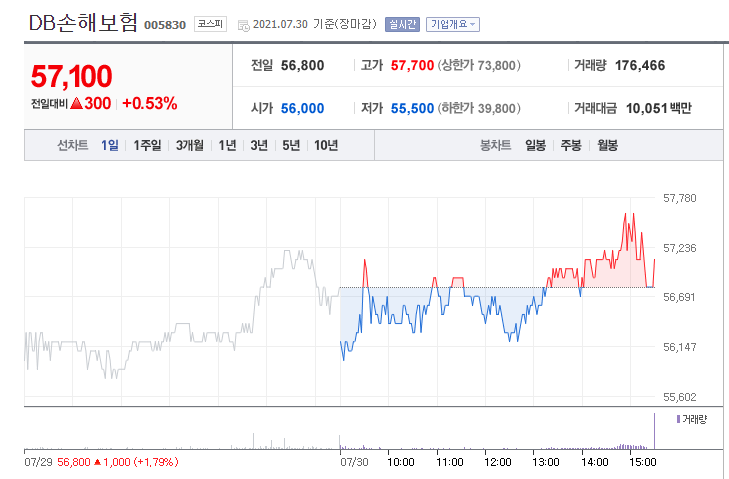Click the lower limit price 39,800
Screen dimensions: 729x479
[497, 108]
